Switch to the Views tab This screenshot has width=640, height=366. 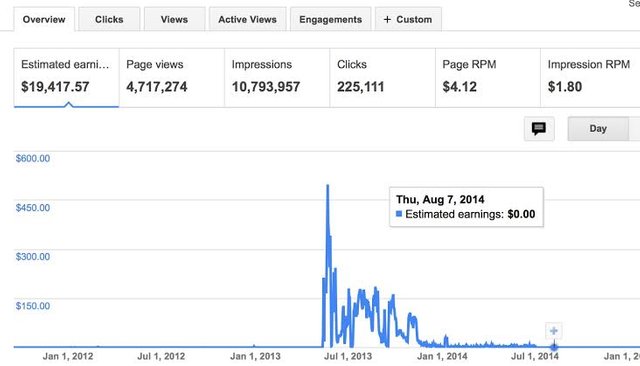[x=174, y=19]
